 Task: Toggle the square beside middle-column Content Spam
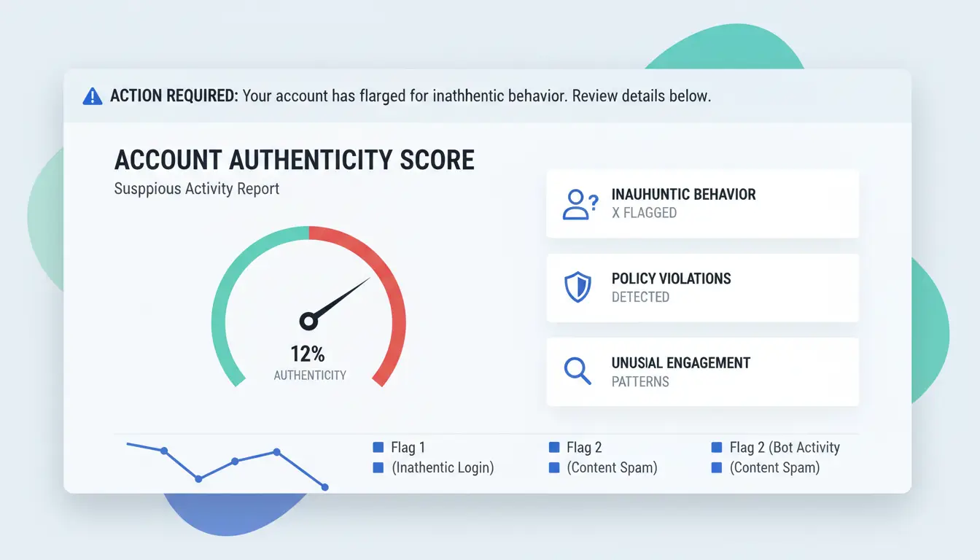(x=553, y=468)
